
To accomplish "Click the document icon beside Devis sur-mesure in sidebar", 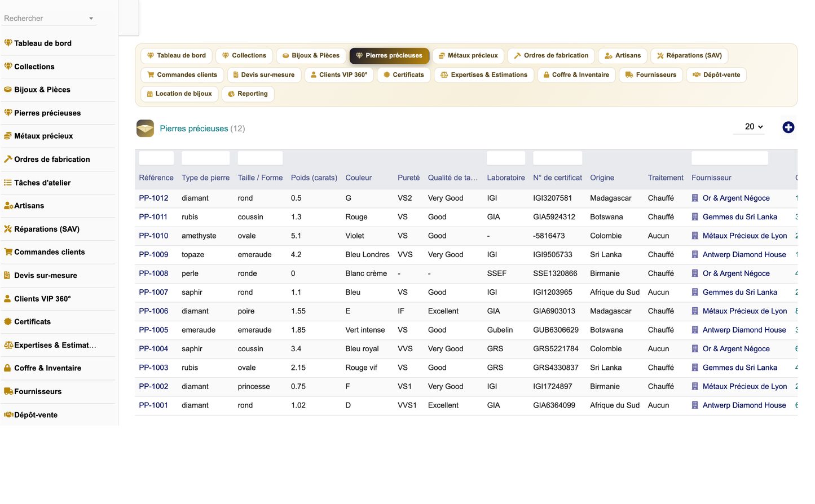I will coord(7,275).
